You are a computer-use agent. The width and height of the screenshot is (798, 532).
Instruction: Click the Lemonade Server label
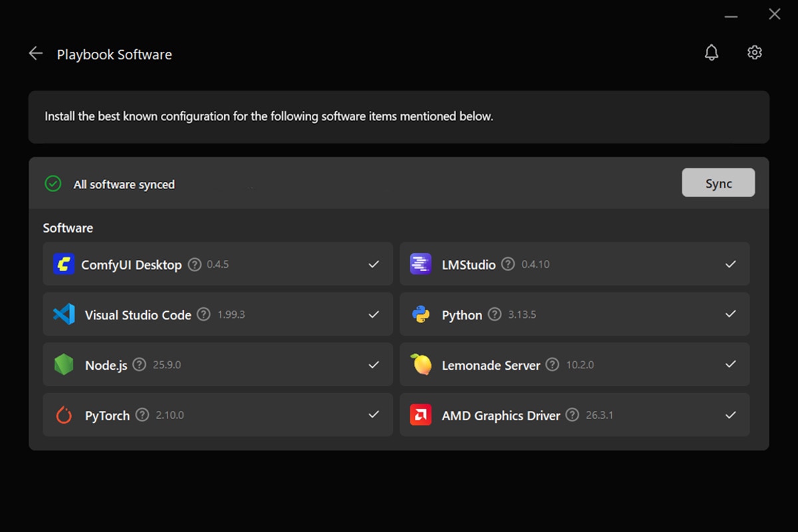[491, 365]
